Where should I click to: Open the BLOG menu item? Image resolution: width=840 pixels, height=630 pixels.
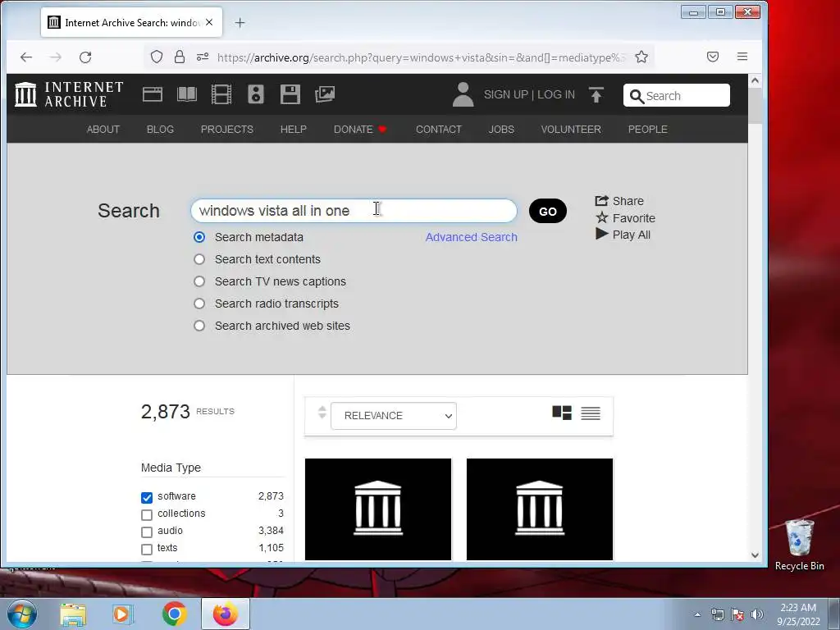(160, 129)
